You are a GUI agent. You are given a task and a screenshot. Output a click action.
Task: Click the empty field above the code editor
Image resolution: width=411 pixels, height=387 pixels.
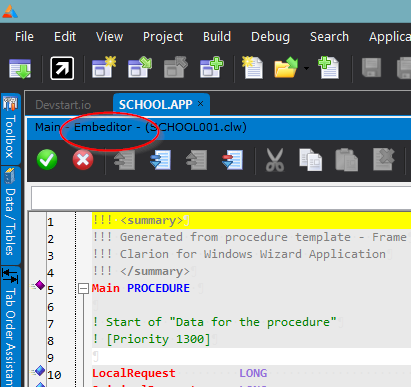pos(221,197)
